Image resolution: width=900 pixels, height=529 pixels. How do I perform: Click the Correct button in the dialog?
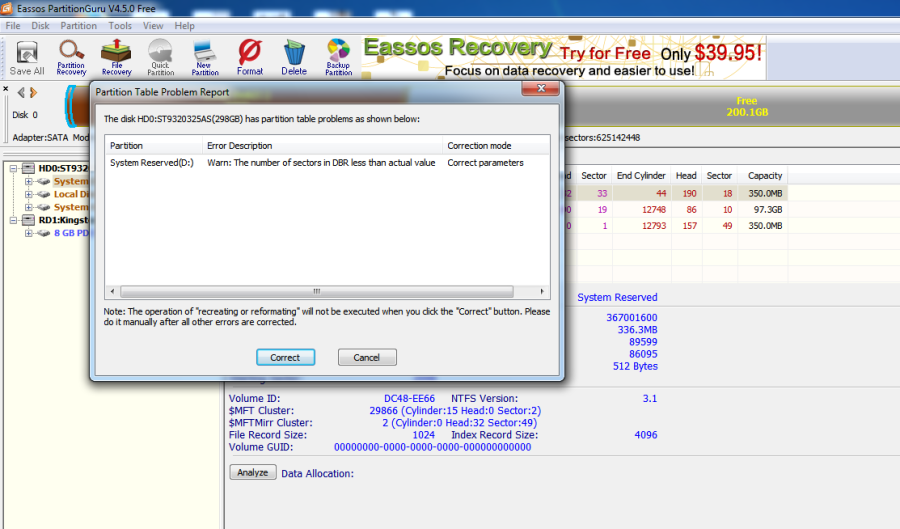[x=285, y=357]
